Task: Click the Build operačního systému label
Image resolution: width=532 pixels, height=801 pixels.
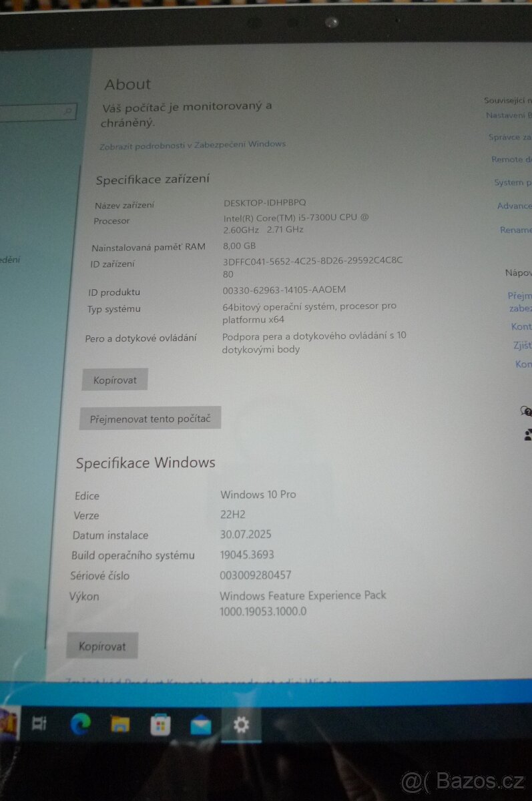Action: pyautogui.click(x=133, y=555)
